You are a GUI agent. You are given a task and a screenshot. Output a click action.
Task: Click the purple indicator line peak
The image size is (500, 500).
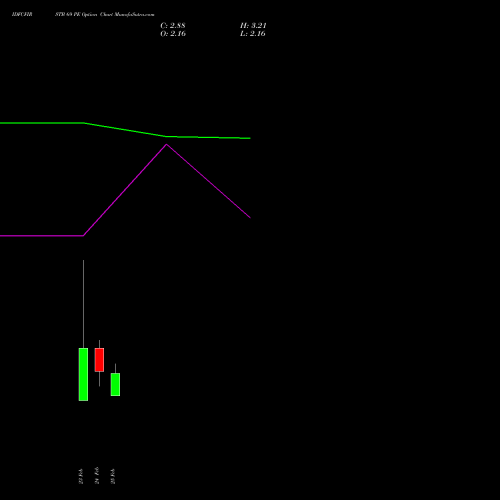tap(167, 145)
